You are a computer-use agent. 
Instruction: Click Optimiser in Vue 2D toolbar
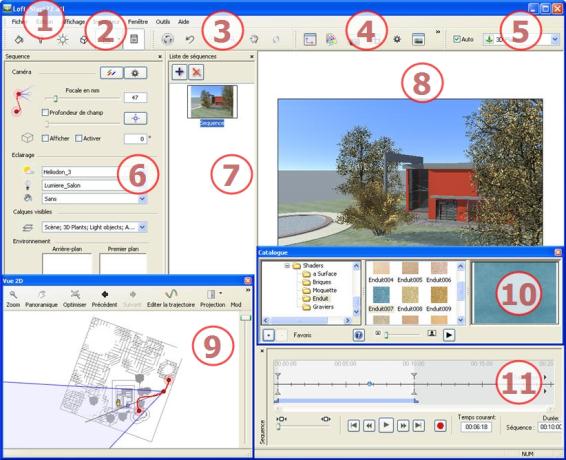(75, 299)
